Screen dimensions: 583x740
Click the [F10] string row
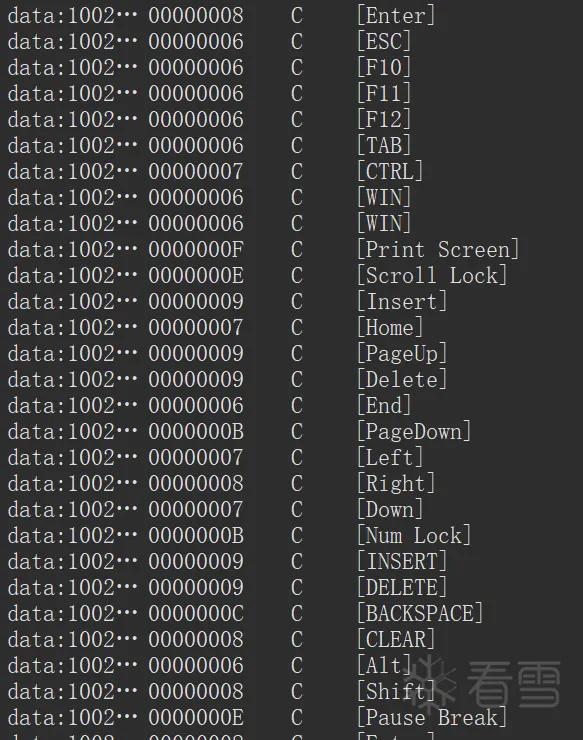click(291, 67)
